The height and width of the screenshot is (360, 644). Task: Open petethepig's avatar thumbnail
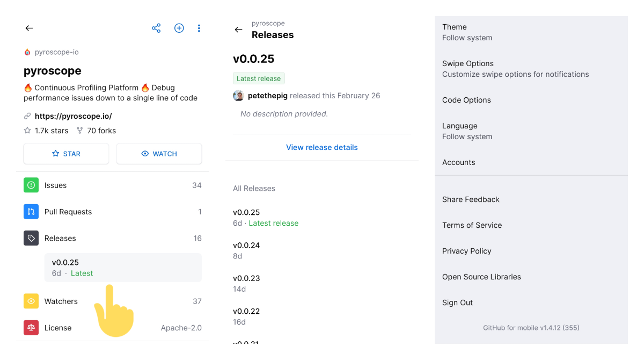pyautogui.click(x=238, y=95)
